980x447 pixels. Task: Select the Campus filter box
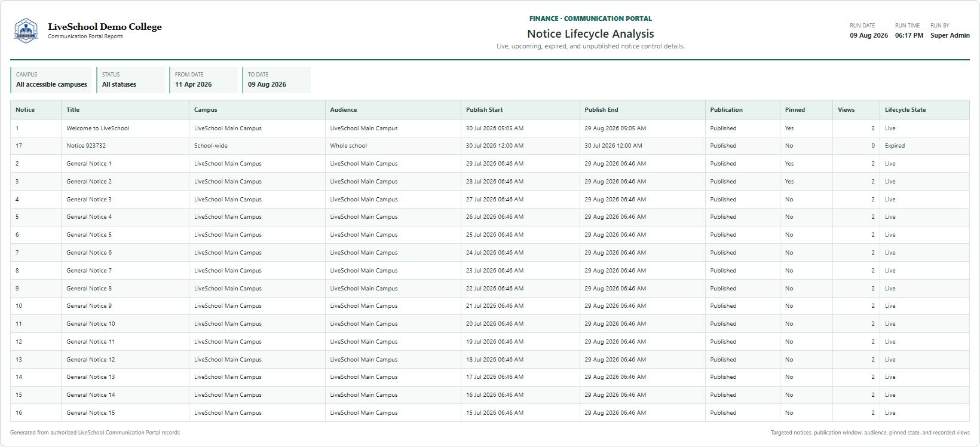pyautogui.click(x=51, y=79)
